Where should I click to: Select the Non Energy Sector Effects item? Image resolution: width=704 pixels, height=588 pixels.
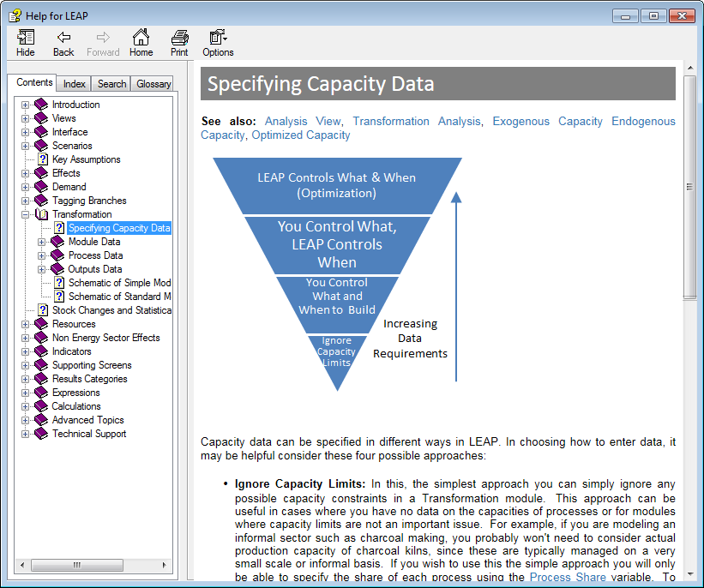(x=106, y=338)
